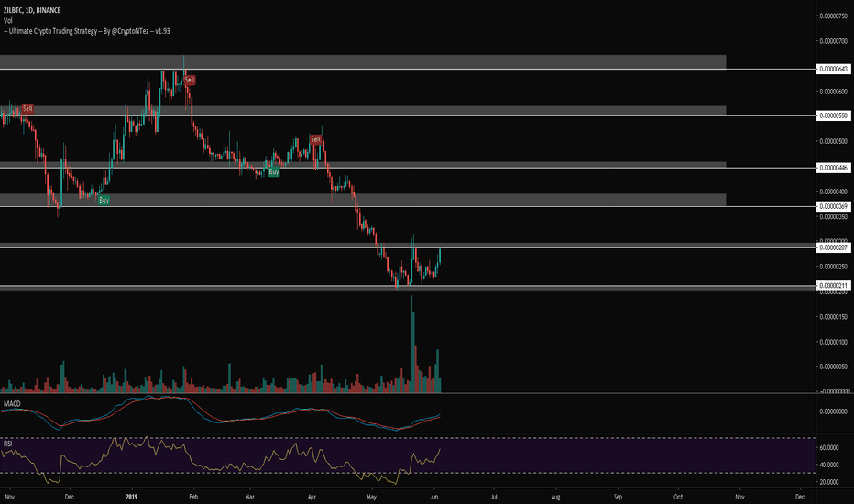Click the ZILBTC, 1D, BINANCE symbol title
Viewport: 854px width, 504px height.
[31, 10]
